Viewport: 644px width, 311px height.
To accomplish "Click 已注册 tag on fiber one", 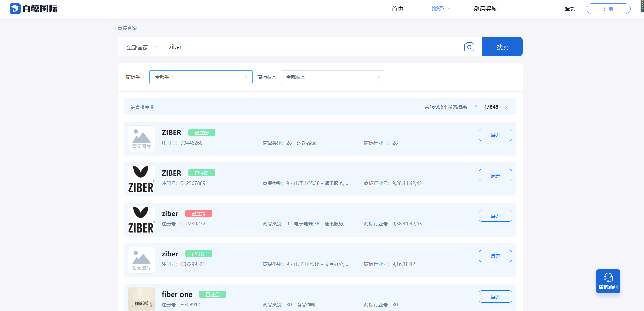I will point(212,294).
